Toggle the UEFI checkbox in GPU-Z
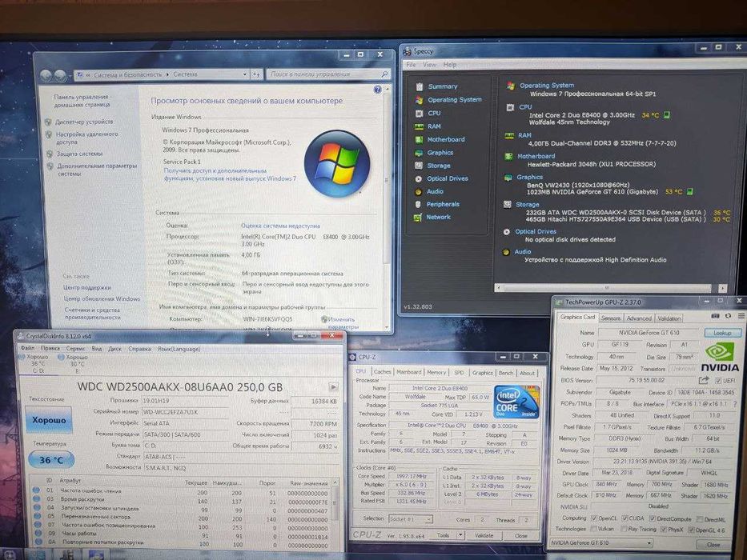Image resolution: width=747 pixels, height=560 pixels. 718,381
